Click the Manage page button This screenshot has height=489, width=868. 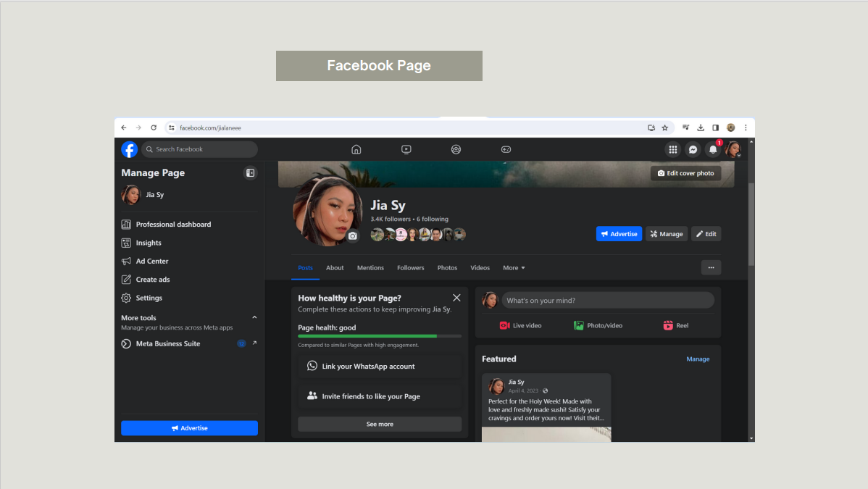click(667, 234)
